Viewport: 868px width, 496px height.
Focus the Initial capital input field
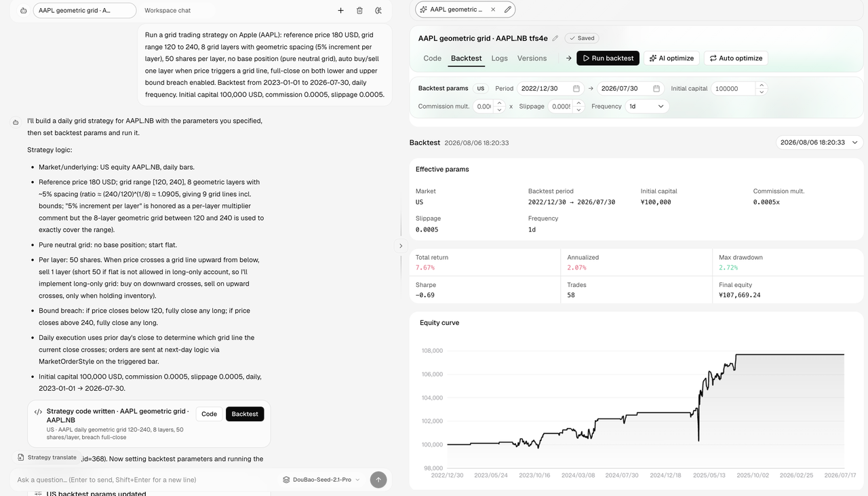(734, 89)
